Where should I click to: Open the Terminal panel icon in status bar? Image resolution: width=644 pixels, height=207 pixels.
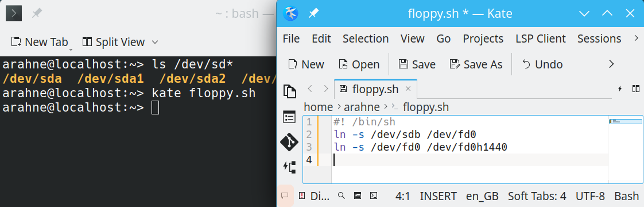[x=374, y=196]
